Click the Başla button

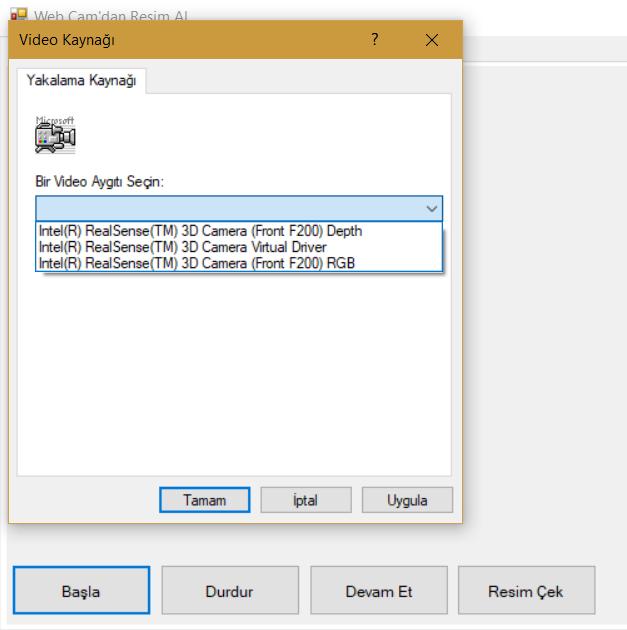(x=82, y=590)
